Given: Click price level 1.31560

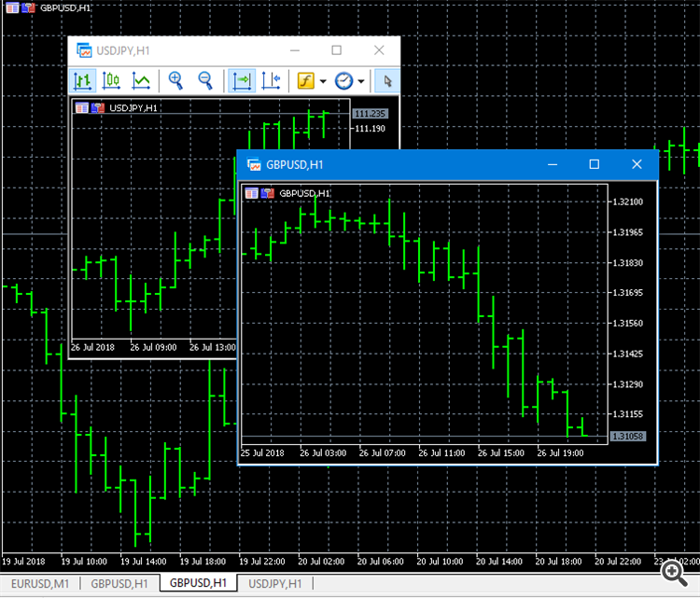Looking at the screenshot, I should pyautogui.click(x=628, y=323).
